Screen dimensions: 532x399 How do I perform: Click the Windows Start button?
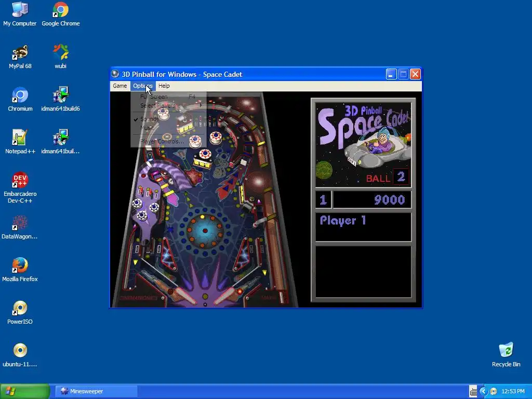(25, 391)
